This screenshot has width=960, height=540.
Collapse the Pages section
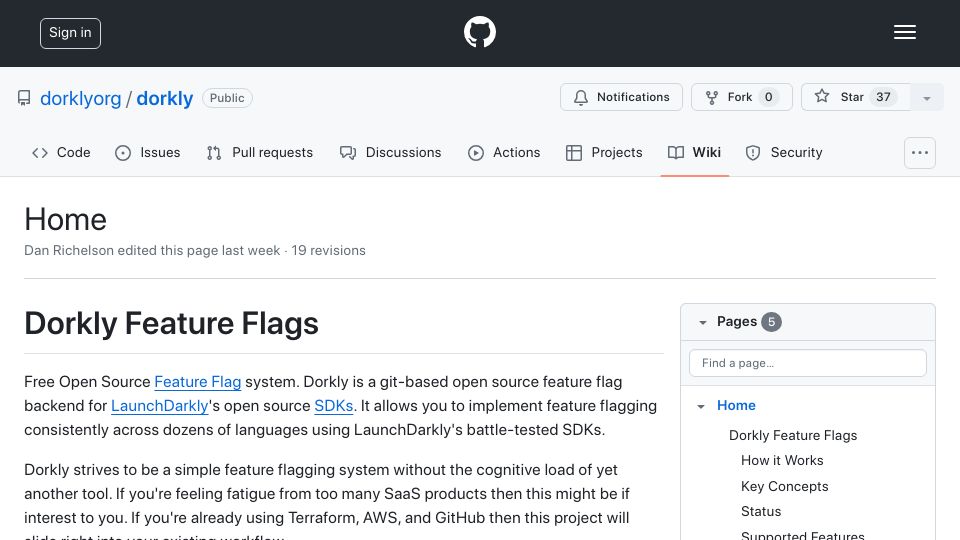(x=703, y=322)
